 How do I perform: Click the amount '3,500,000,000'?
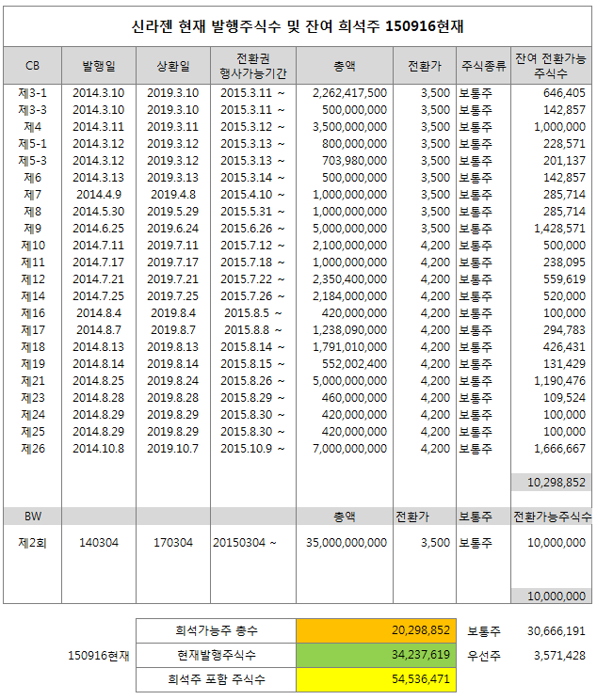349,127
